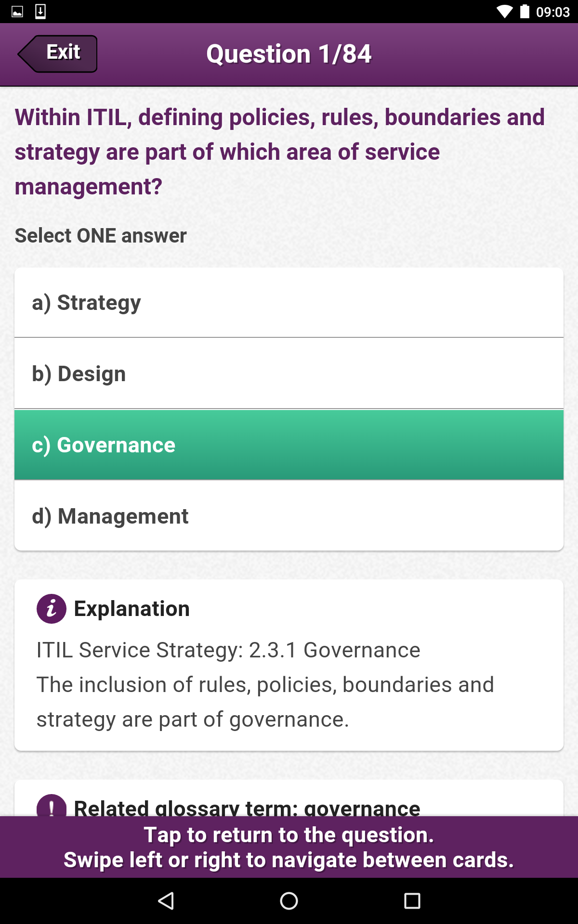Viewport: 578px width, 924px height.
Task: Open the Related glossary term governance card
Action: click(247, 808)
